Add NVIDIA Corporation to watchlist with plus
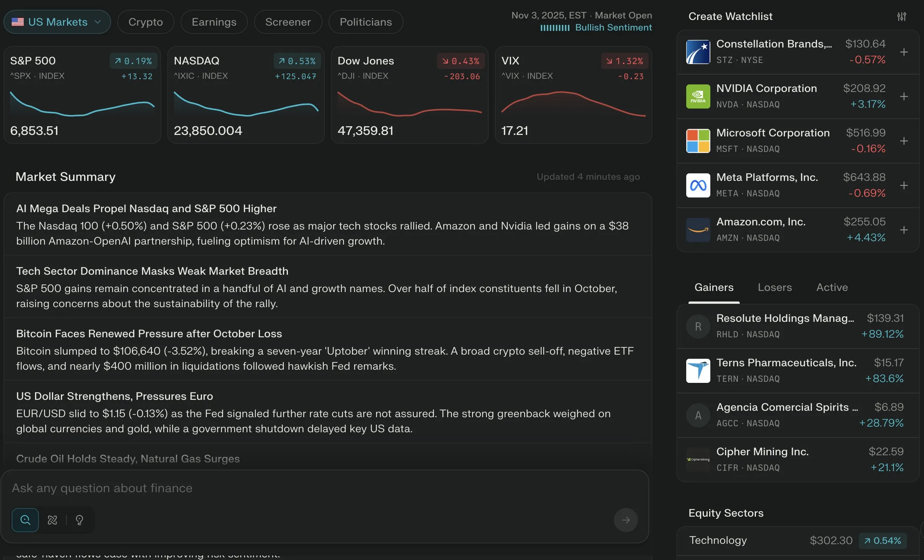Image resolution: width=924 pixels, height=560 pixels. (x=904, y=96)
